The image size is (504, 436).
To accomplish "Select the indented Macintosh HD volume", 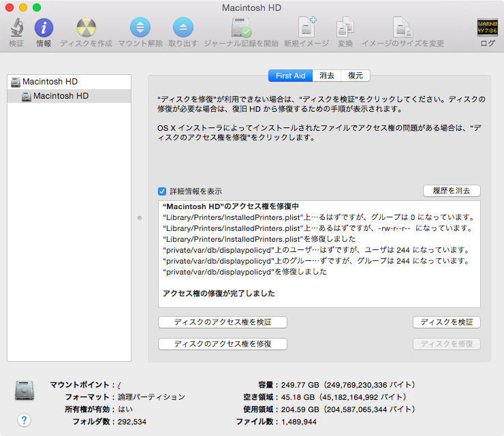I will pos(69,96).
